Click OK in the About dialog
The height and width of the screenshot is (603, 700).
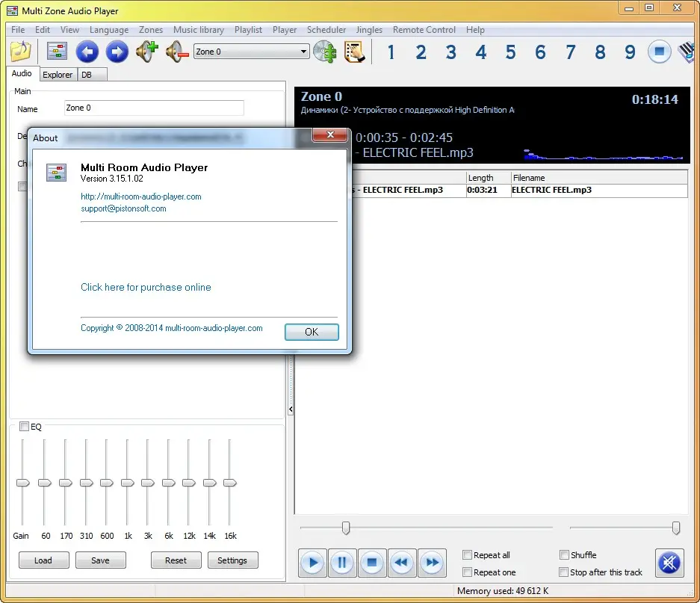312,332
